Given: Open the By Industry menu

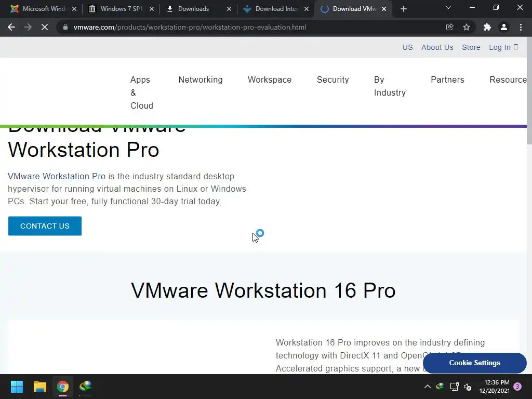Looking at the screenshot, I should [390, 86].
